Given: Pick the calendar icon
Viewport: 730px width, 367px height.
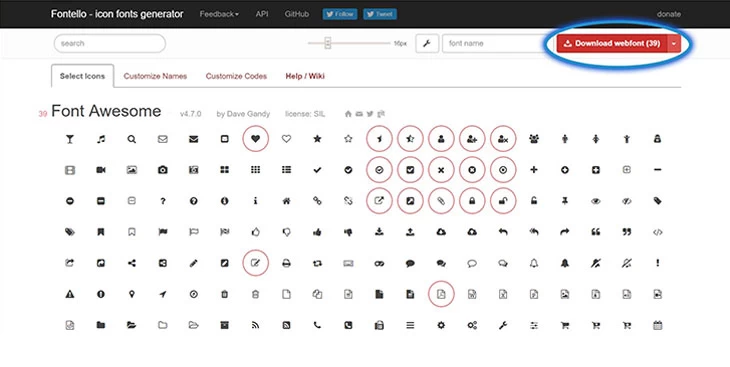Looking at the screenshot, I should point(657,325).
